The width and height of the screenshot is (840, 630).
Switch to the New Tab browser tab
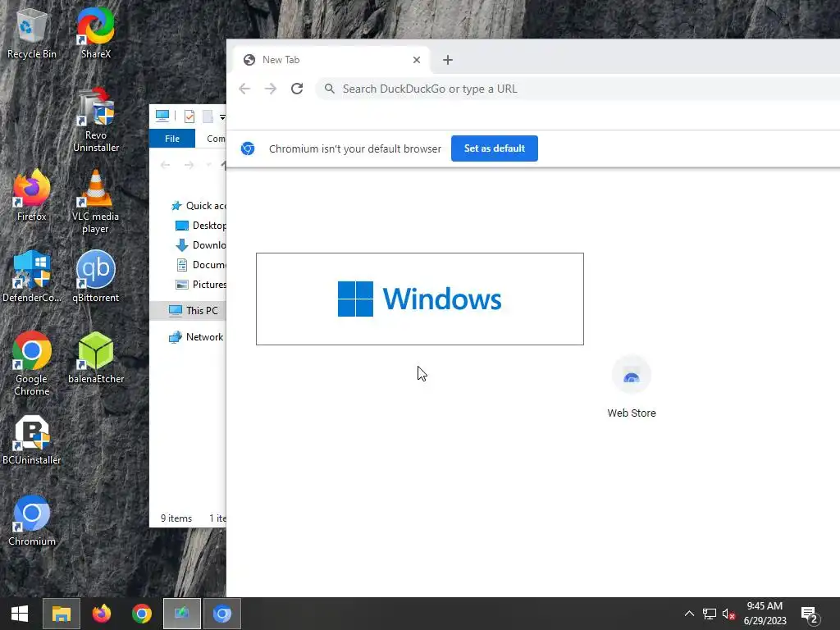(x=331, y=60)
